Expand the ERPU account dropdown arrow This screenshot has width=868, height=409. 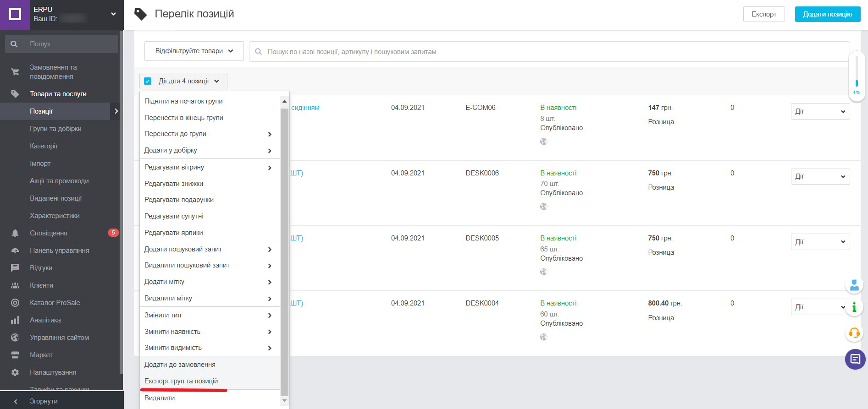(x=113, y=14)
